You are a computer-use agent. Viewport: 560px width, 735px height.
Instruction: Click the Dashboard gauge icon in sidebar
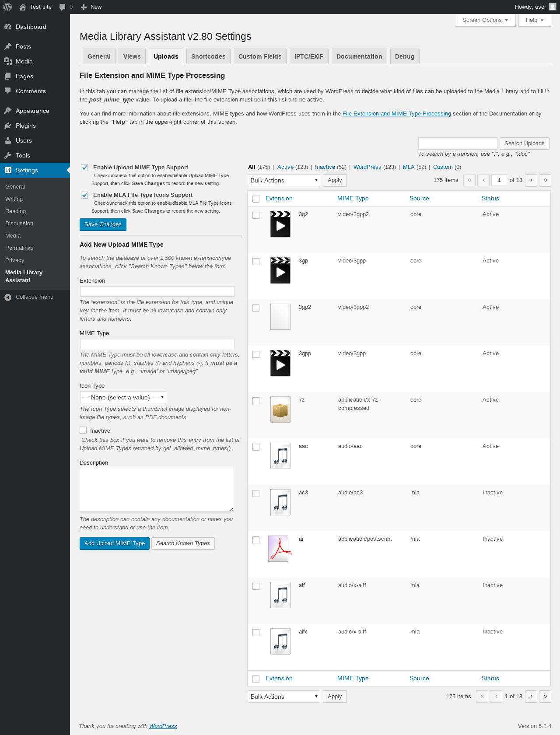click(8, 27)
